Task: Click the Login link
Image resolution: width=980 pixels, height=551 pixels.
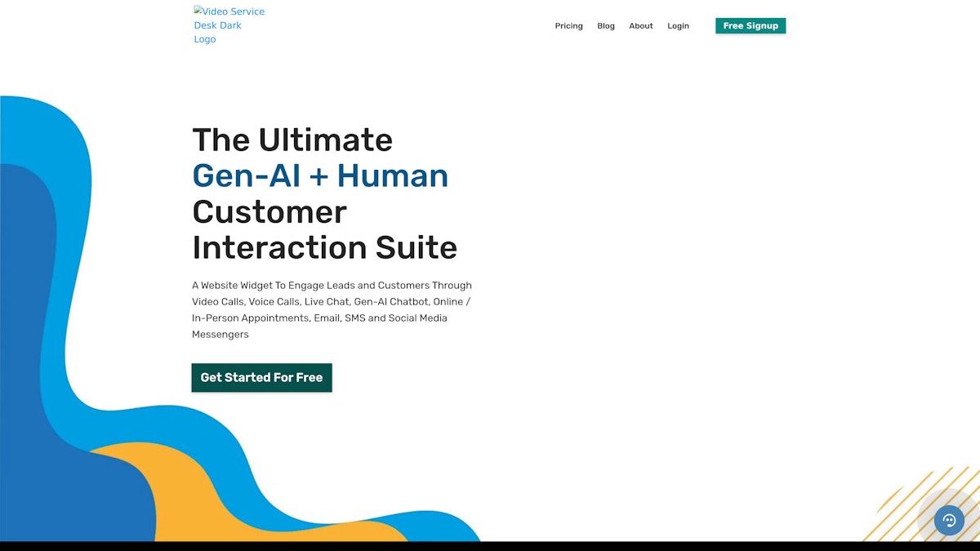Action: [678, 26]
